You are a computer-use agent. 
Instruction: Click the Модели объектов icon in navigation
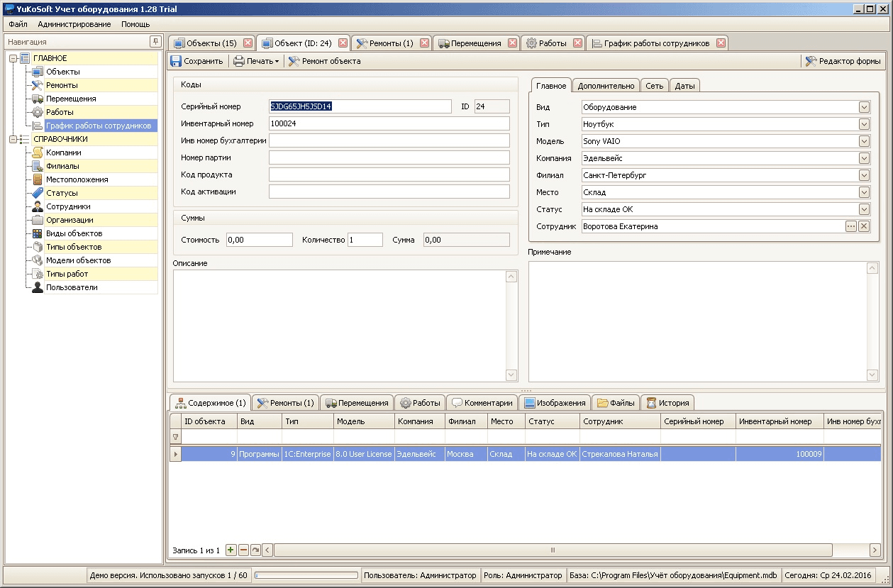[38, 260]
